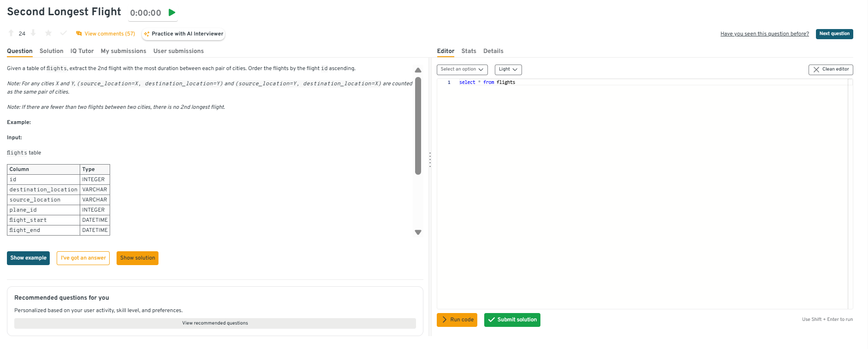Clear code using Clean editor button
Screen dimensions: 868x349
830,69
